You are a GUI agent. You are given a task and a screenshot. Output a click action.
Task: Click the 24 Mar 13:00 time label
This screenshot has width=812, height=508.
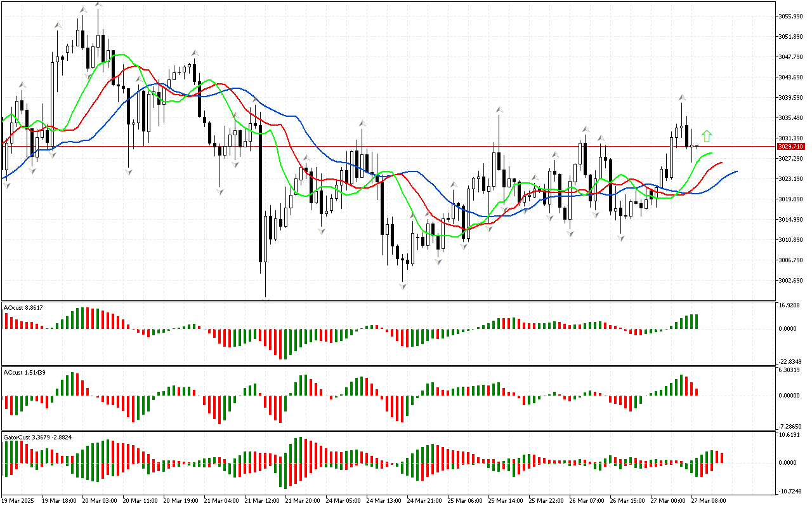[384, 501]
